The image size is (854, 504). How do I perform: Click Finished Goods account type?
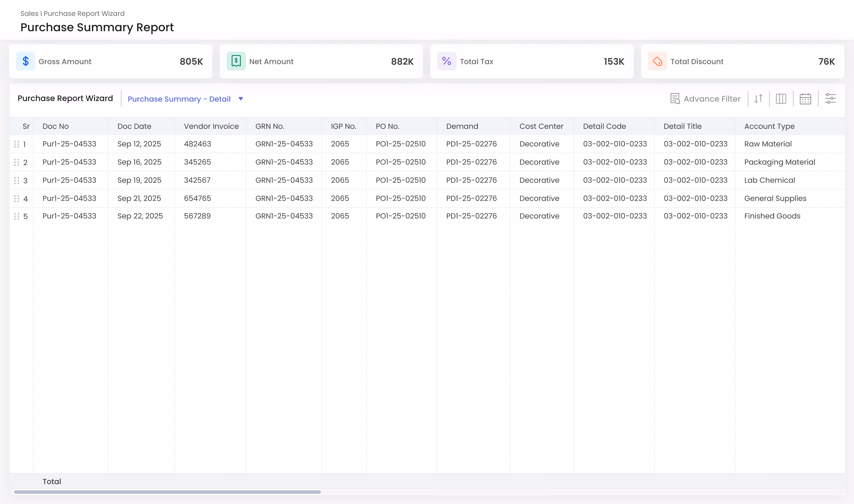[x=772, y=216]
